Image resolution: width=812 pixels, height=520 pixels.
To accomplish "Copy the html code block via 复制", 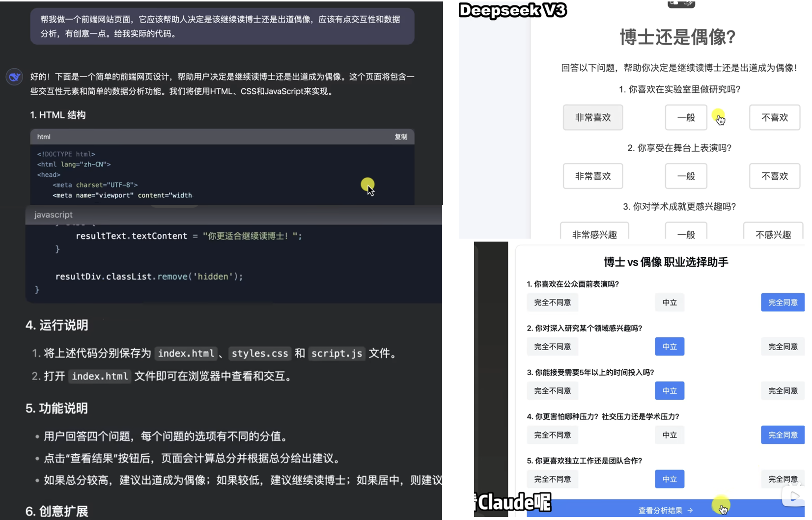I will [x=401, y=137].
